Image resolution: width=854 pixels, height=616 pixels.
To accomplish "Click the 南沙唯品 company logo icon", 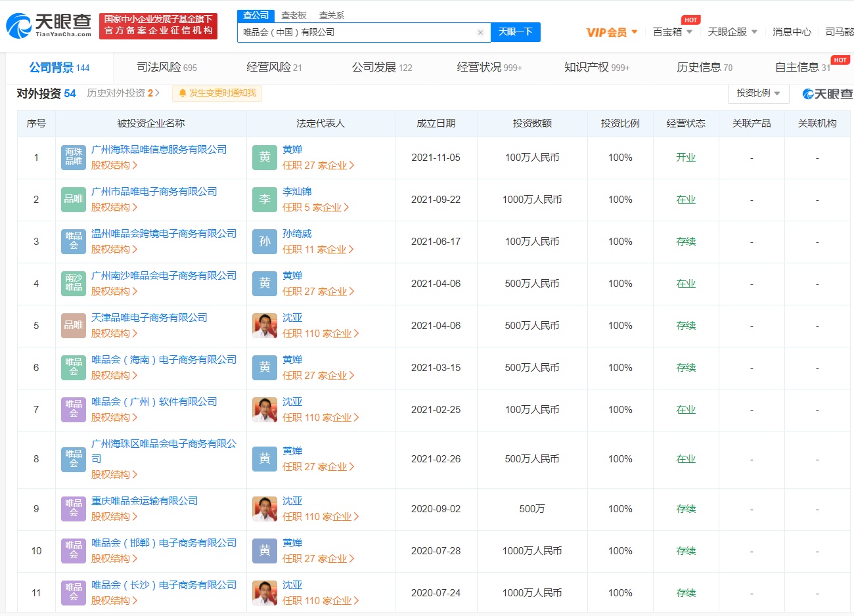I will (x=74, y=284).
